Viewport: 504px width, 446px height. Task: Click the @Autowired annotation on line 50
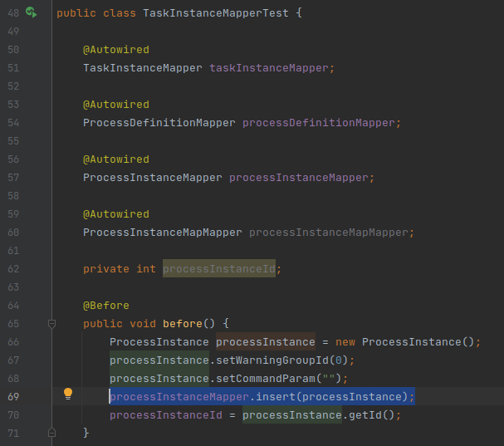(x=116, y=50)
